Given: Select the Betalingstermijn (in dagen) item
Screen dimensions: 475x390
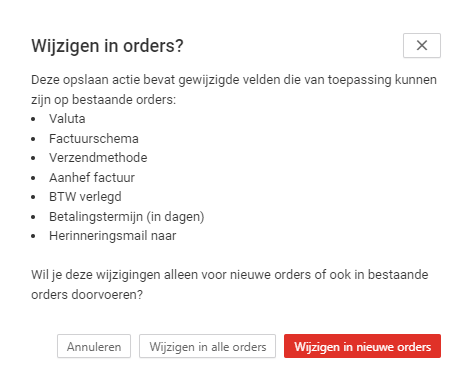Looking at the screenshot, I should coord(127,217).
